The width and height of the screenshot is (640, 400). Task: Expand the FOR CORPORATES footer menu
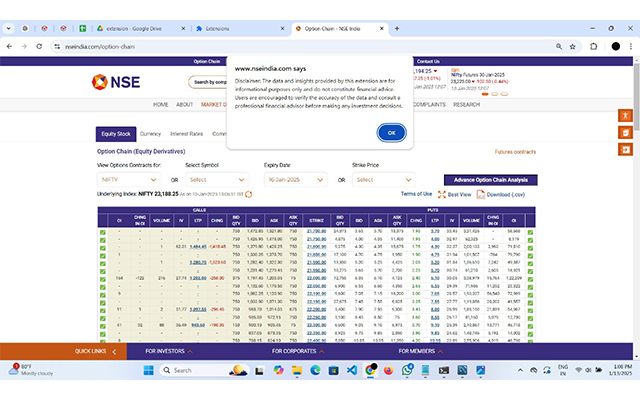pyautogui.click(x=298, y=351)
